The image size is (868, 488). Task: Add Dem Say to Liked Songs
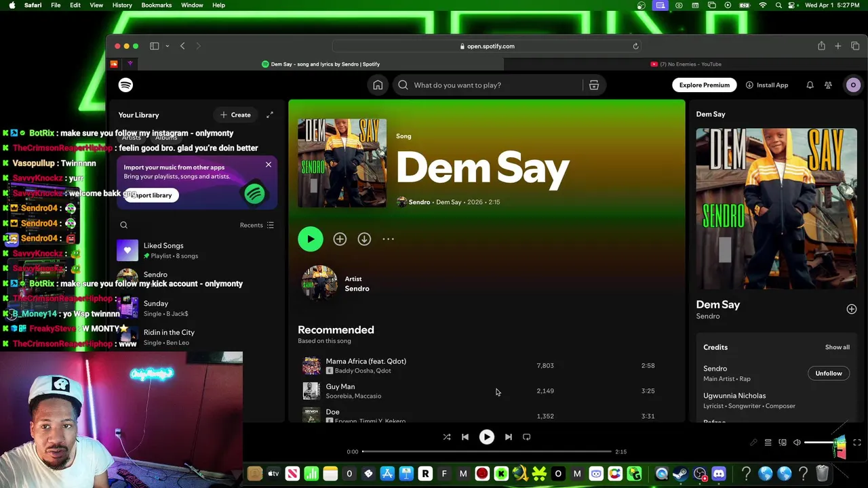point(340,239)
